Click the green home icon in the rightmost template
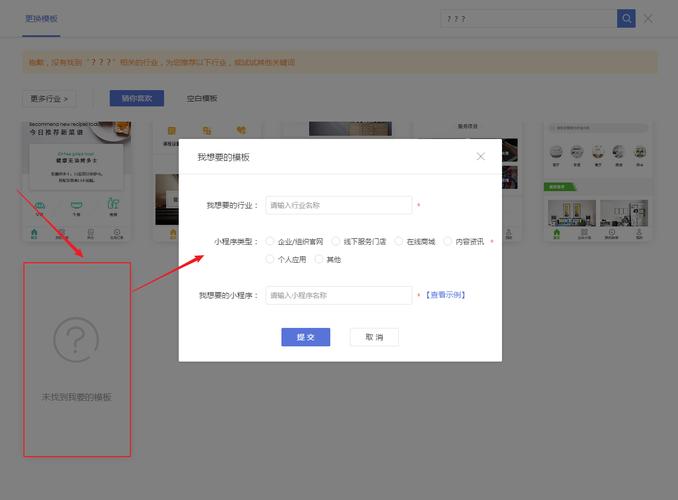The image size is (678, 500). [556, 234]
